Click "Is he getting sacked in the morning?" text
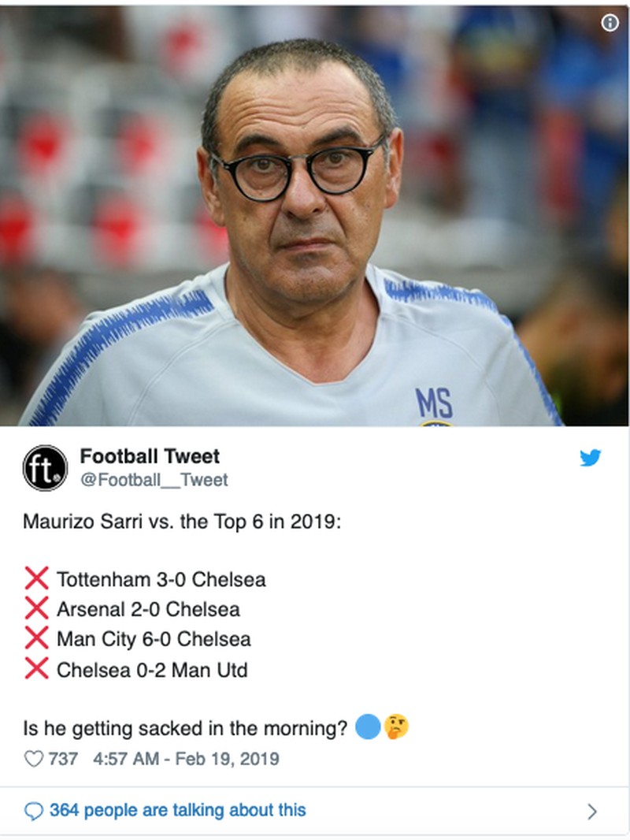The width and height of the screenshot is (630, 840). click(x=186, y=729)
